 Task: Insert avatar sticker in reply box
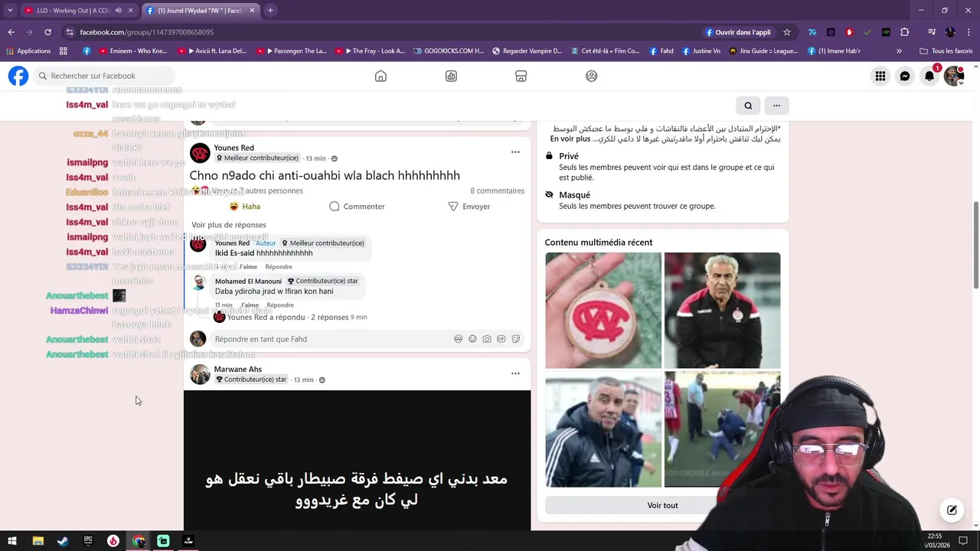458,339
